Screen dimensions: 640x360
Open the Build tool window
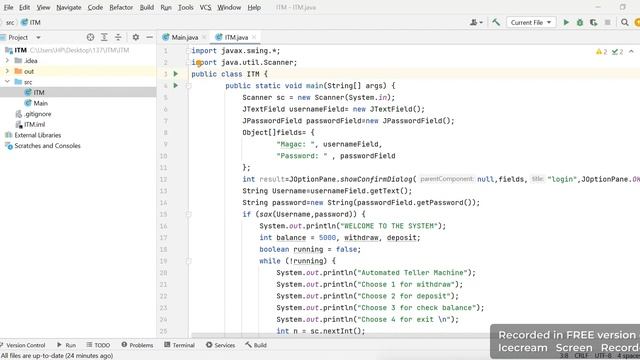pos(256,345)
